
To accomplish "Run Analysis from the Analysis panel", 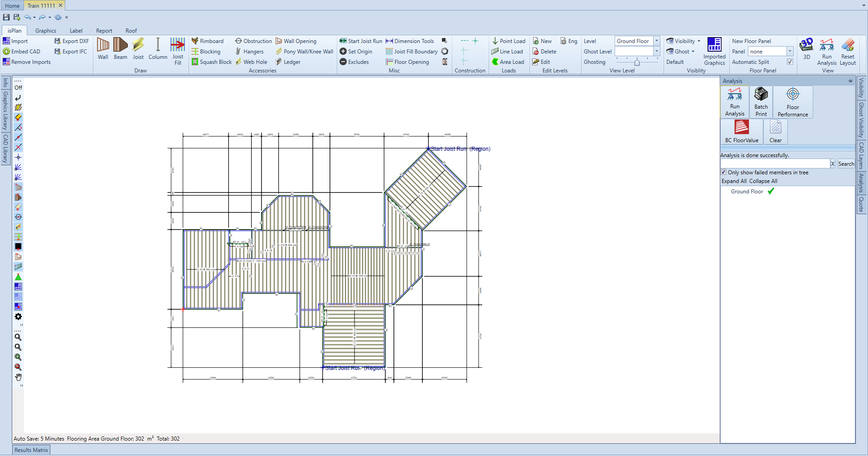I will 735,102.
